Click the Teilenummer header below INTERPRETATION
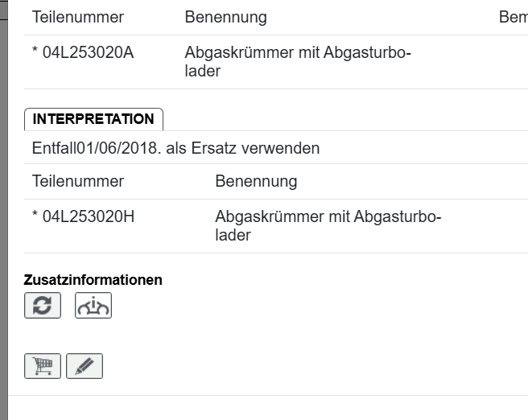 click(x=78, y=181)
